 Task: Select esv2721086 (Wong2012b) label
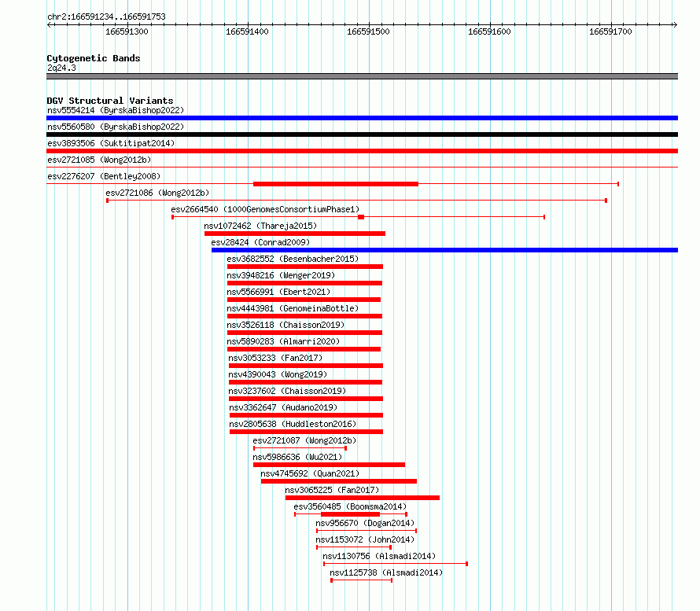[157, 193]
